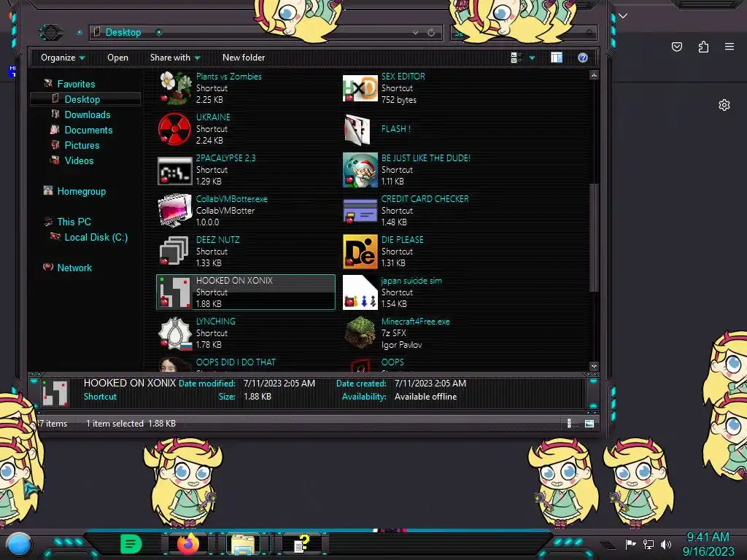Click the scroll up arrow of file list
Screen dimensions: 747x560
(594, 75)
